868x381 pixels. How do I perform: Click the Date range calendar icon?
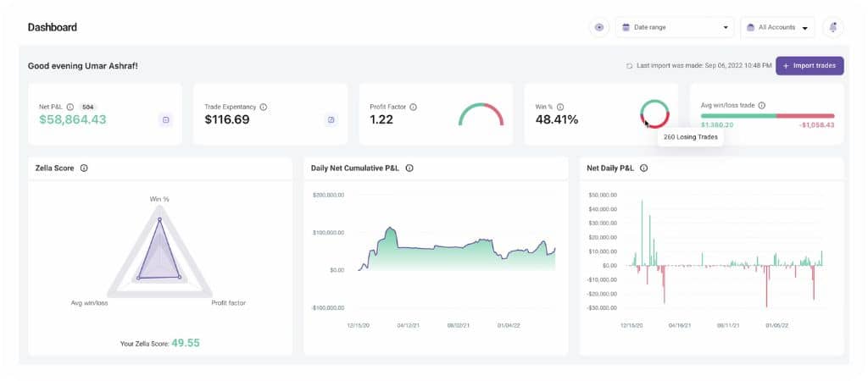626,27
